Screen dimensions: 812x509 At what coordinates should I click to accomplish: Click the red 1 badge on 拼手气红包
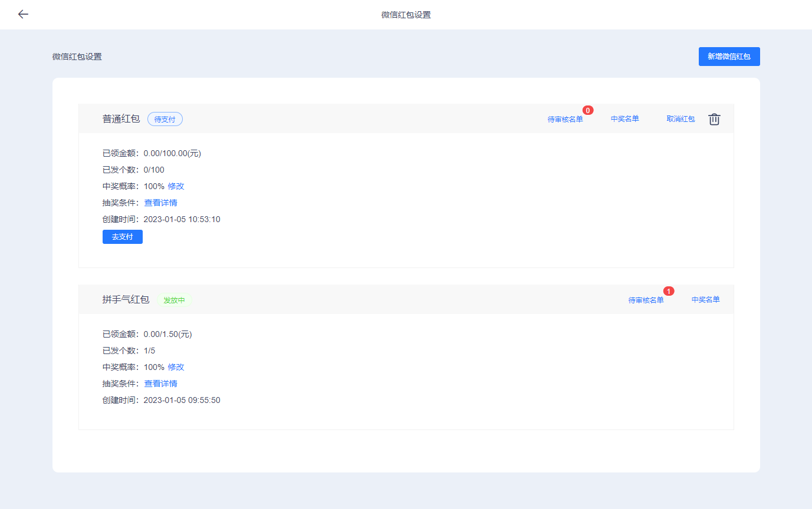click(669, 291)
